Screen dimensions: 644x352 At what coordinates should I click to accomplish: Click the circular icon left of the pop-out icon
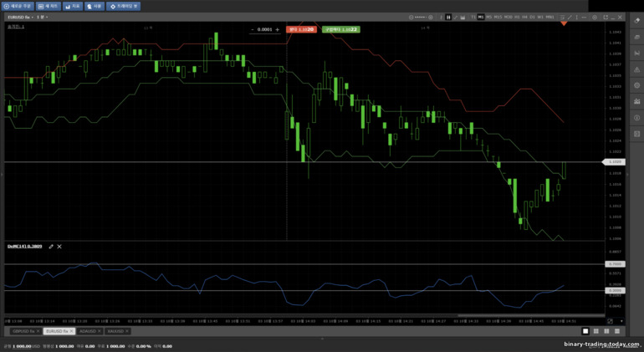(595, 18)
